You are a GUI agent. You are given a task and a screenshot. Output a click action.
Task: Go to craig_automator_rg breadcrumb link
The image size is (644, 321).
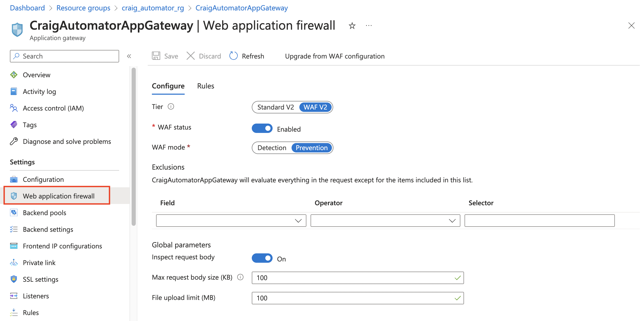click(153, 8)
